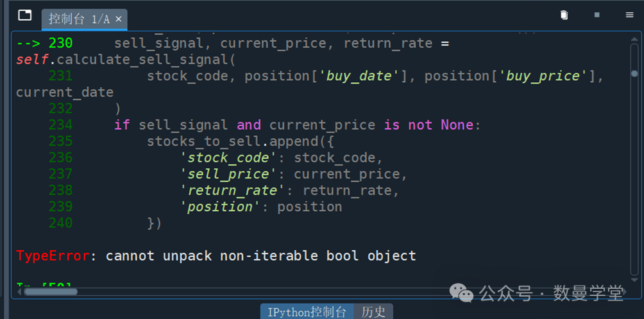Image resolution: width=644 pixels, height=319 pixels.
Task: Click the WeChat logo watermark icon
Action: 462,293
